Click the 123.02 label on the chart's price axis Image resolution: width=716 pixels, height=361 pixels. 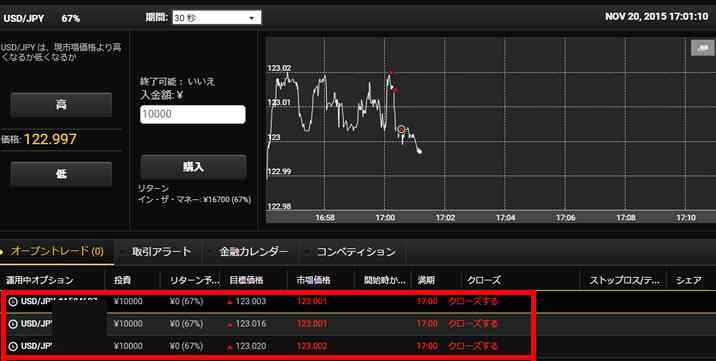coord(279,68)
